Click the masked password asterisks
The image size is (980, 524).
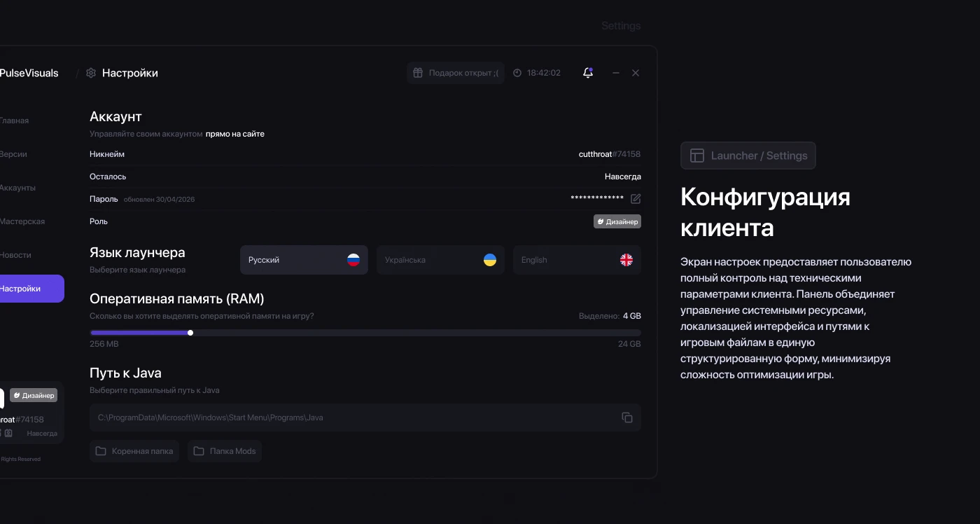(x=597, y=199)
